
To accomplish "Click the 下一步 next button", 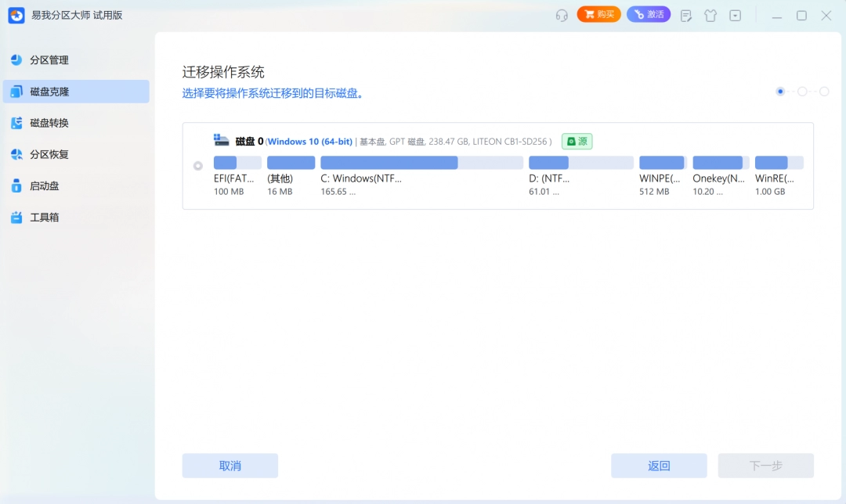I will (765, 466).
